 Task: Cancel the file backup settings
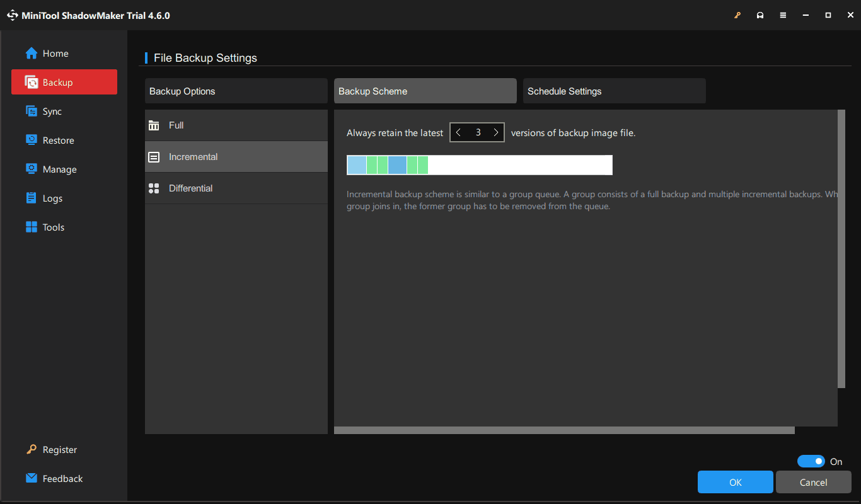(813, 482)
